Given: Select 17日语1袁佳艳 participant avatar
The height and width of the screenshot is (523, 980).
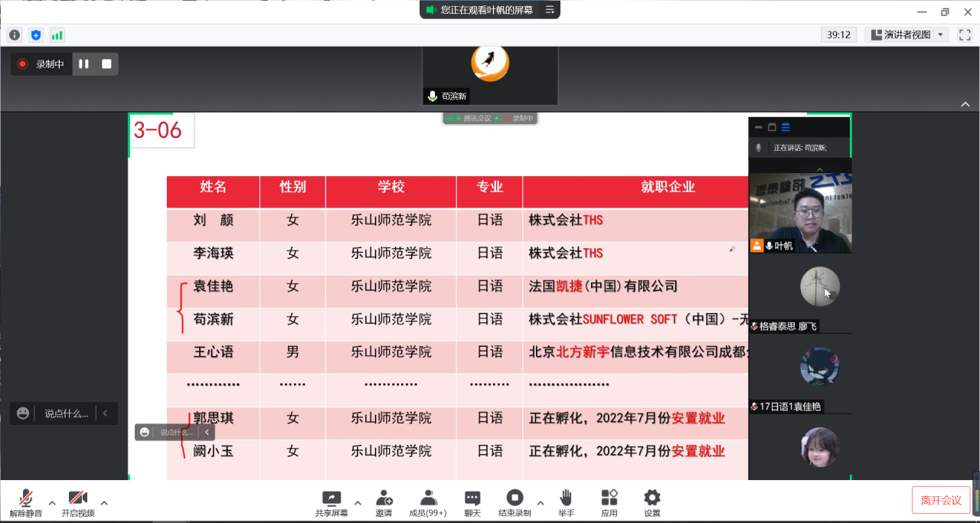Looking at the screenshot, I should tap(819, 367).
